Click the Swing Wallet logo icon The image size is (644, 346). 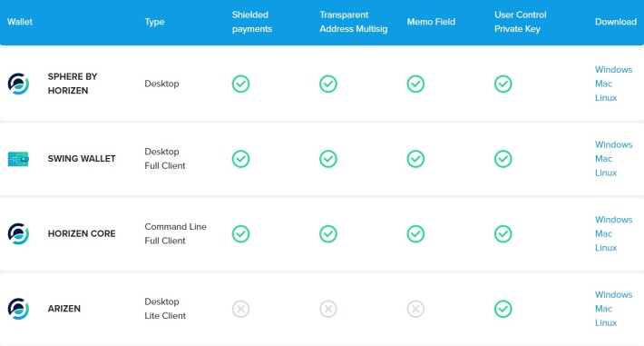(18, 159)
